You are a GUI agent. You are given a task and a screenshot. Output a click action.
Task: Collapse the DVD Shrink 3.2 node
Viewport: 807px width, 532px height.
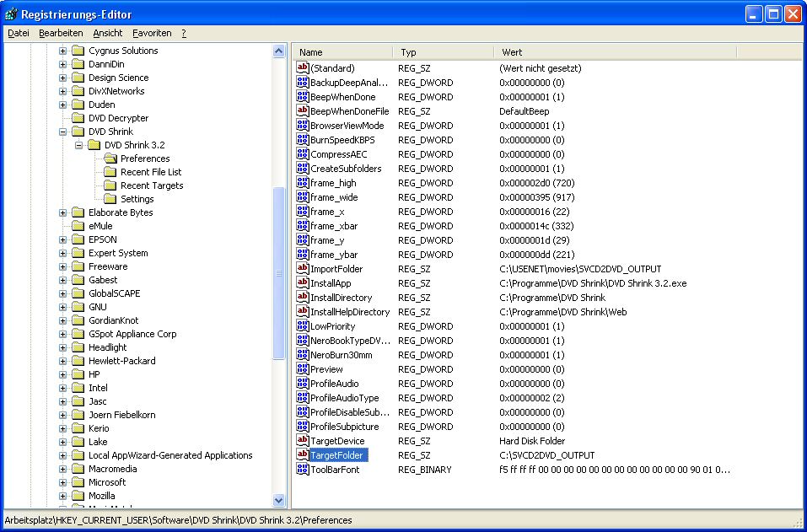point(78,145)
